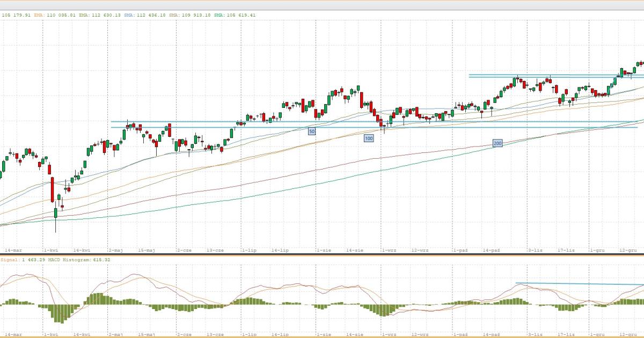
Task: Click the dark divider between price and MACD panels
Action: click(x=322, y=255)
